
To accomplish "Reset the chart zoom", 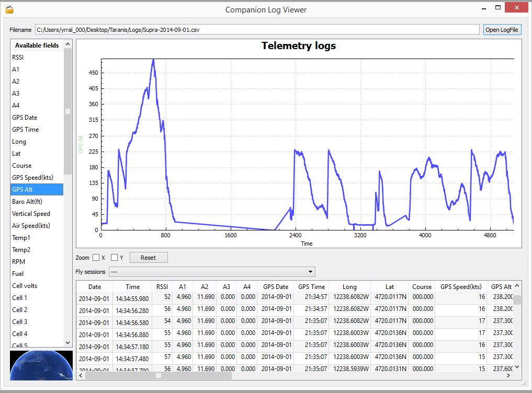I will tap(149, 258).
